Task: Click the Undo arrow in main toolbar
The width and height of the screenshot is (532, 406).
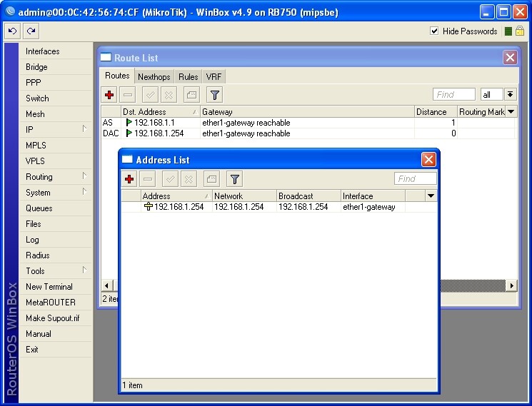Action: point(13,31)
